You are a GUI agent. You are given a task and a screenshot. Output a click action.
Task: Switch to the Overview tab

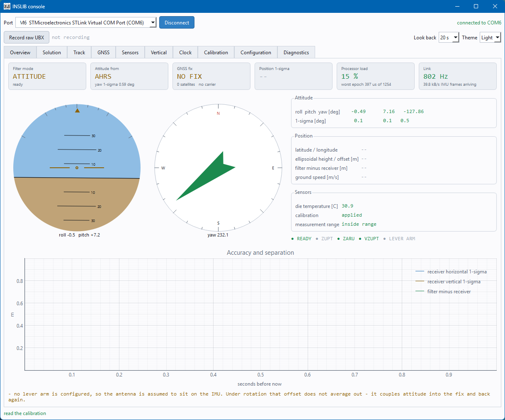pyautogui.click(x=20, y=53)
